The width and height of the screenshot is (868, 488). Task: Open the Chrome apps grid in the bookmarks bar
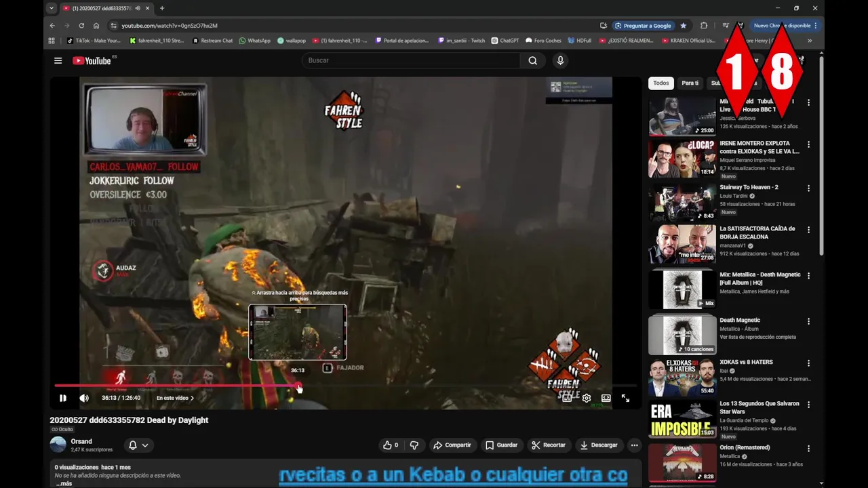click(x=52, y=41)
